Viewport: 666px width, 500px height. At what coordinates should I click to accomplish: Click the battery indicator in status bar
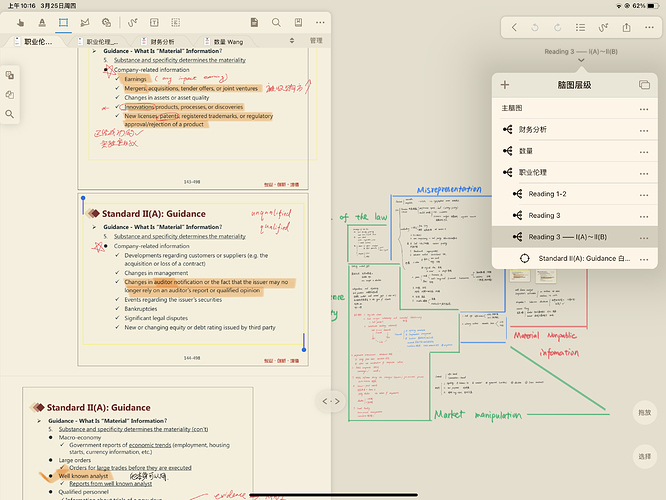point(653,6)
